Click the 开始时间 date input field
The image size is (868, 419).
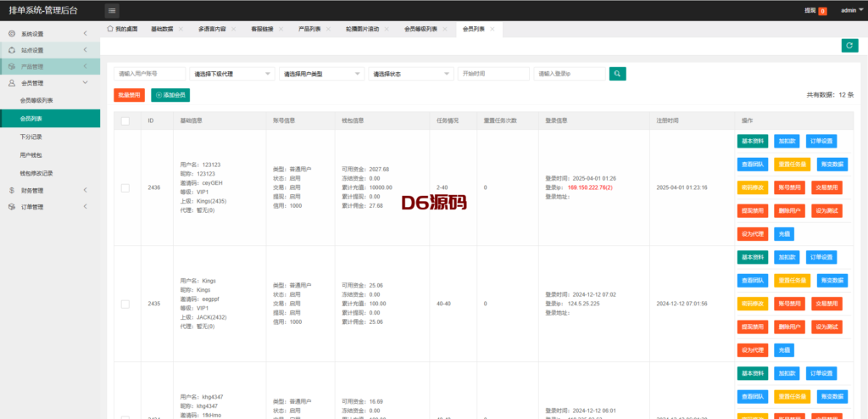[x=494, y=74]
